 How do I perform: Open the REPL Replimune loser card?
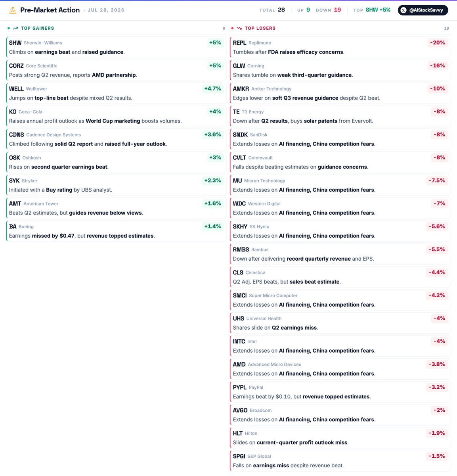click(340, 47)
